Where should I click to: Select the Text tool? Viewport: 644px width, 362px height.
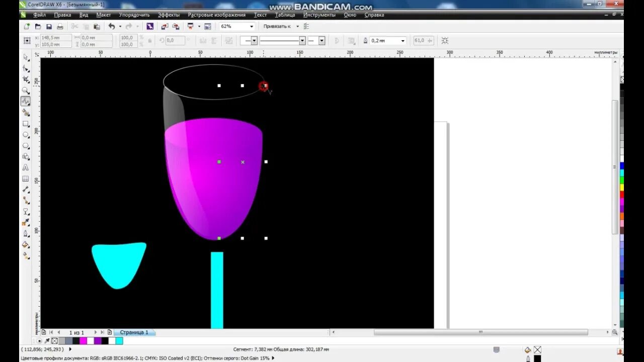point(26,168)
